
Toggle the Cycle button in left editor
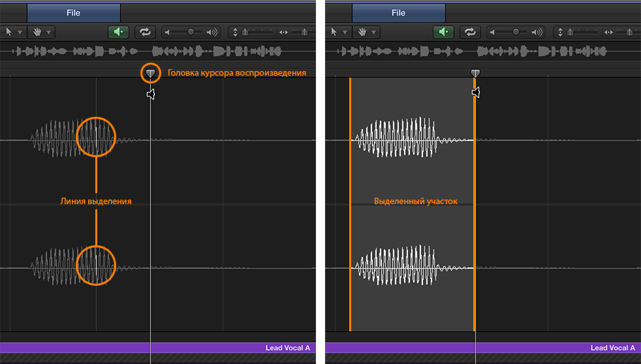(x=145, y=32)
